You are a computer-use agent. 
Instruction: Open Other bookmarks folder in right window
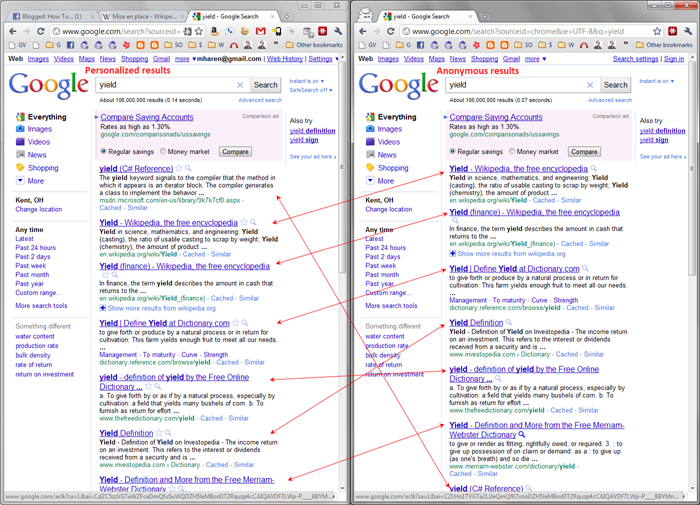point(664,45)
